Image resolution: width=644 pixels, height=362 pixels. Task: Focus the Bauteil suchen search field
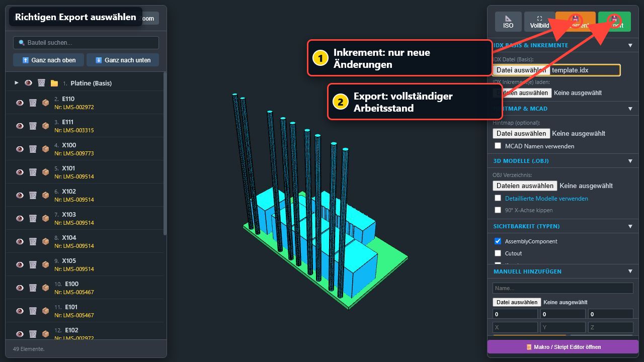pyautogui.click(x=86, y=43)
